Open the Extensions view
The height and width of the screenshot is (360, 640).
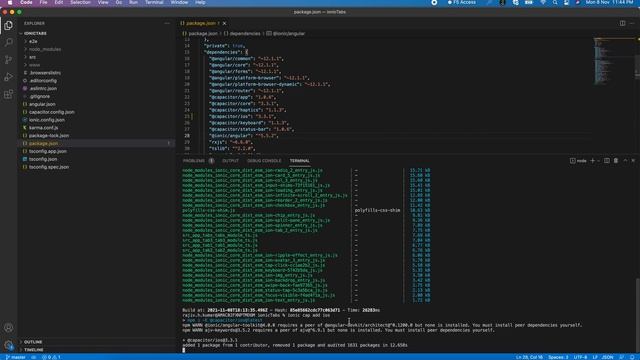(x=9, y=94)
